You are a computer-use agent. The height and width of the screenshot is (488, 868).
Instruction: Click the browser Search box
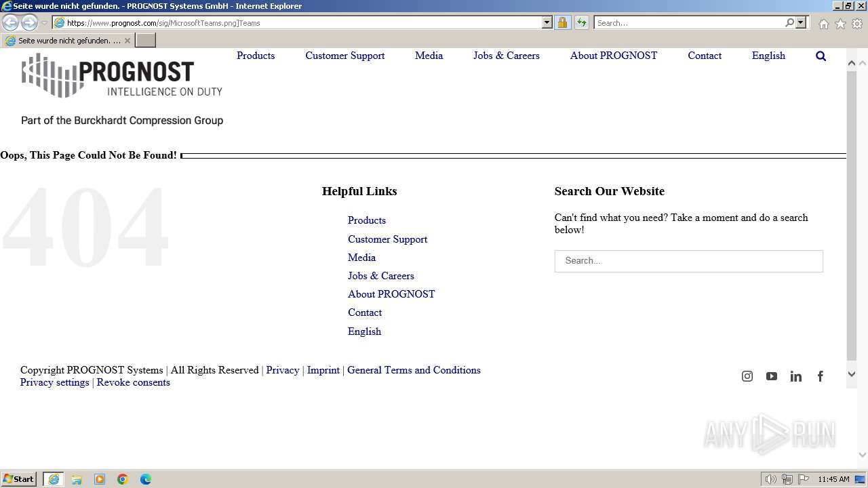point(689,23)
